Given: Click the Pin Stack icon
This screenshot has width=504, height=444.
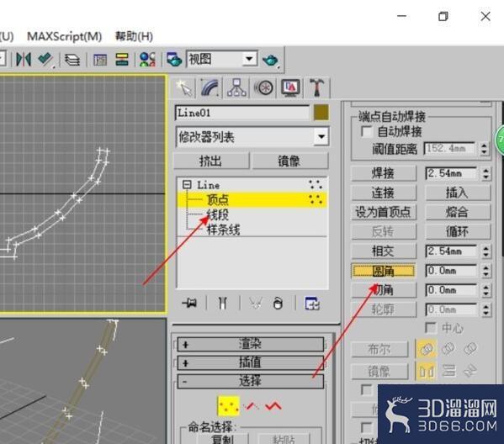Looking at the screenshot, I should coord(189,303).
